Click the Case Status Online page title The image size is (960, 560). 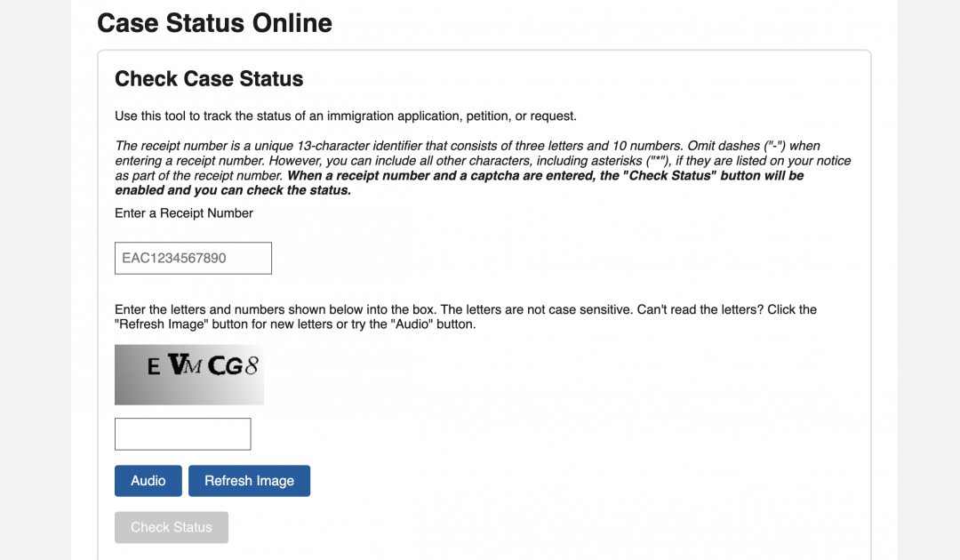(x=214, y=23)
